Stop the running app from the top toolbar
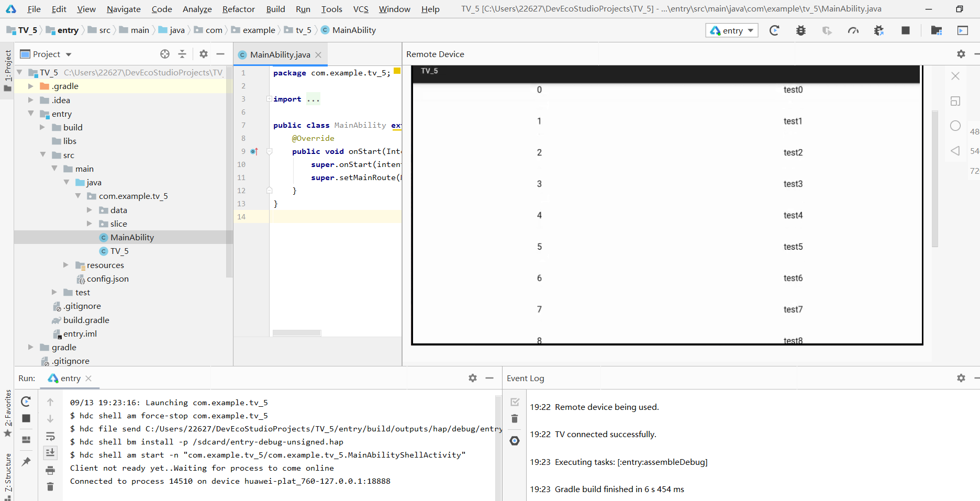 tap(905, 30)
